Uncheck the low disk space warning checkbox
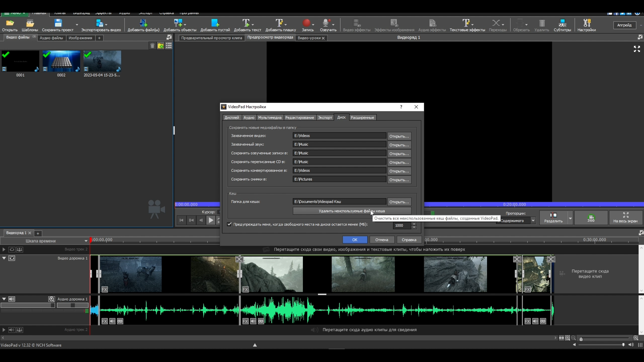This screenshot has height=362, width=644. pyautogui.click(x=229, y=224)
